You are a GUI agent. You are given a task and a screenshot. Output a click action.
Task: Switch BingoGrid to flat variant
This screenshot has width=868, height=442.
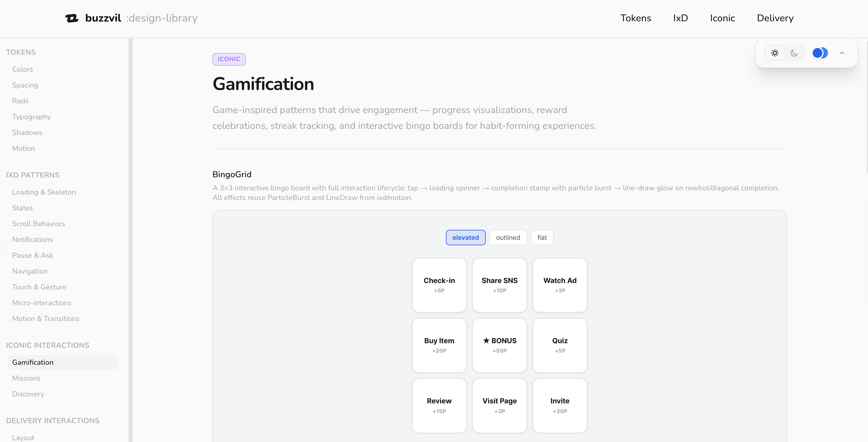coord(542,237)
